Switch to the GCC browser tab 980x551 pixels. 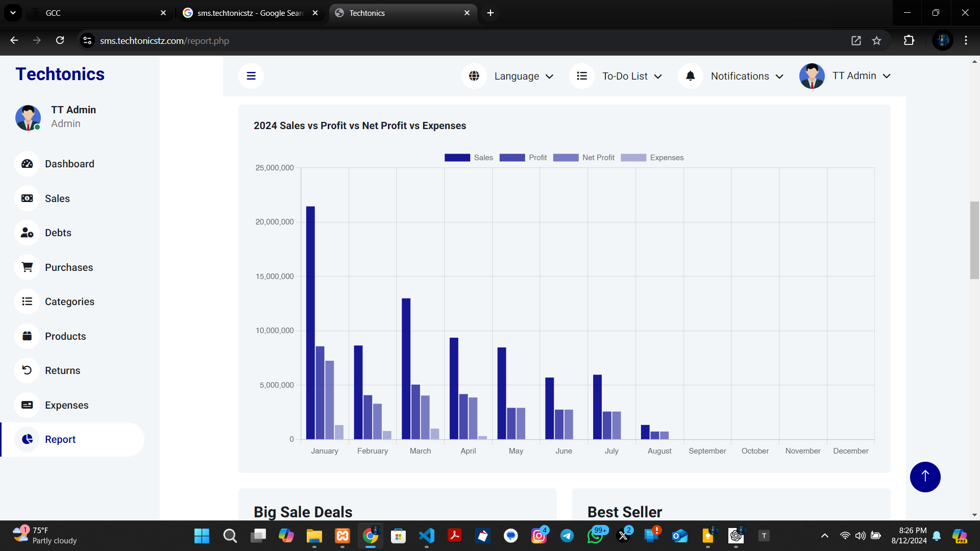[97, 13]
